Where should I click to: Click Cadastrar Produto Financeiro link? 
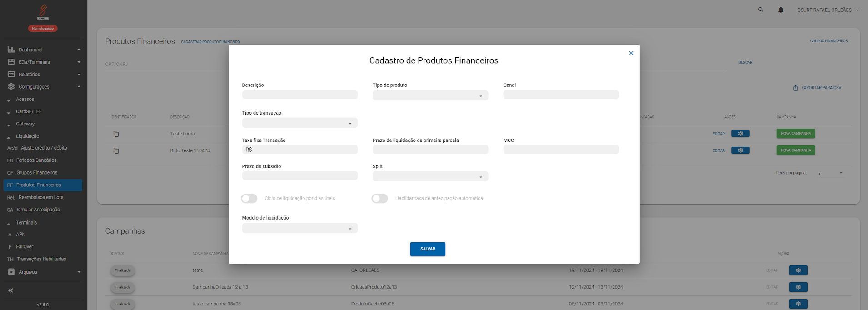(210, 42)
